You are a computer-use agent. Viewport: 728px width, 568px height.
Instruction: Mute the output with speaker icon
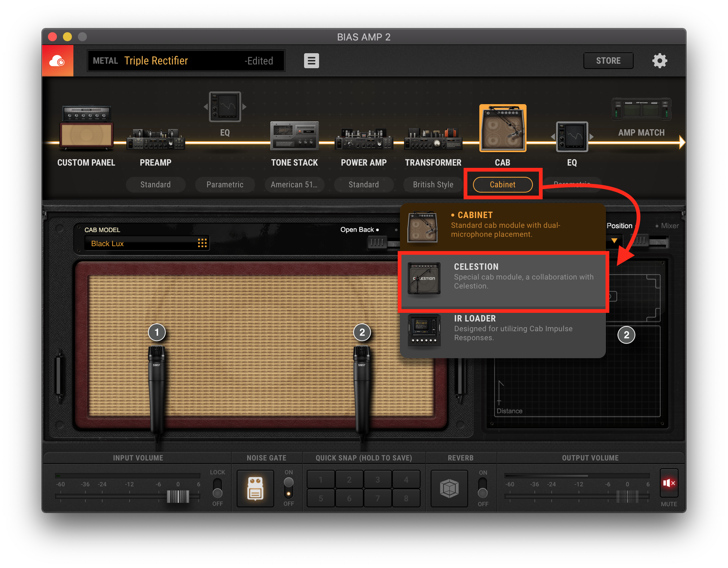[x=669, y=483]
